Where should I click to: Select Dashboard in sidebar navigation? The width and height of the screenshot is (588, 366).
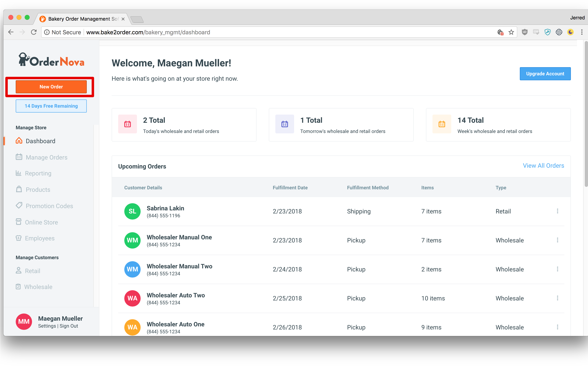pos(40,141)
